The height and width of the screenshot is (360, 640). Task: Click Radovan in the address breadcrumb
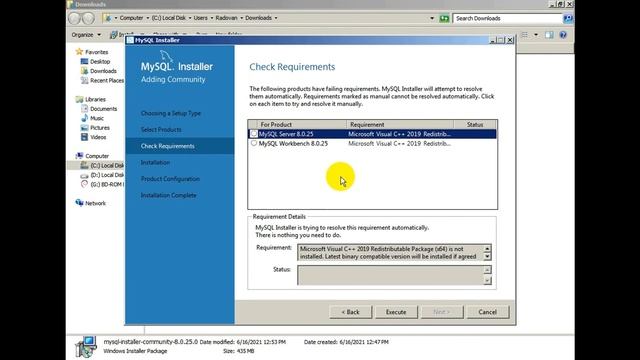226,18
